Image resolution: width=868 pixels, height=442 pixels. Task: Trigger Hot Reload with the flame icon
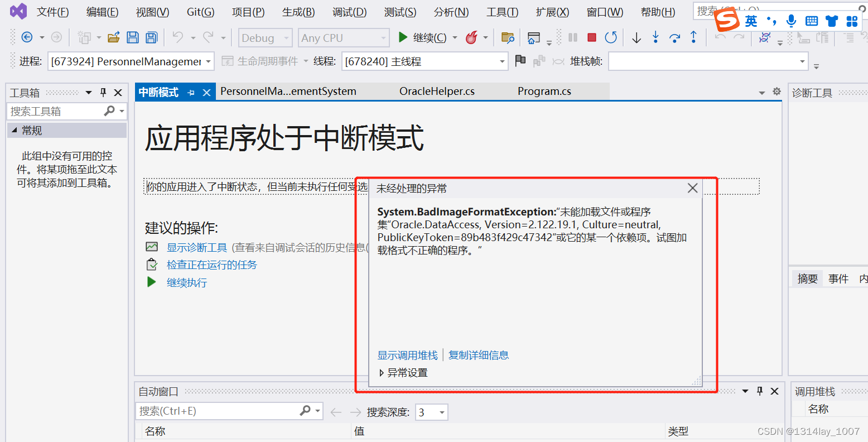tap(472, 37)
